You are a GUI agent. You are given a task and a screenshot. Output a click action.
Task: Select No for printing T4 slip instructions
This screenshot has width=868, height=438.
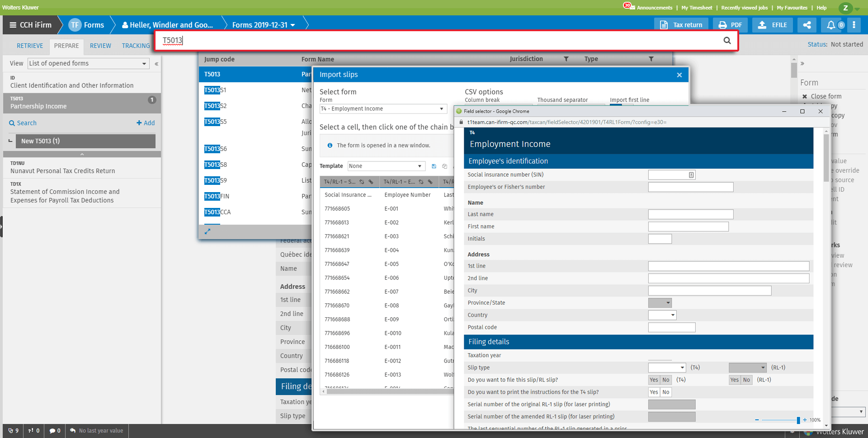pos(666,392)
